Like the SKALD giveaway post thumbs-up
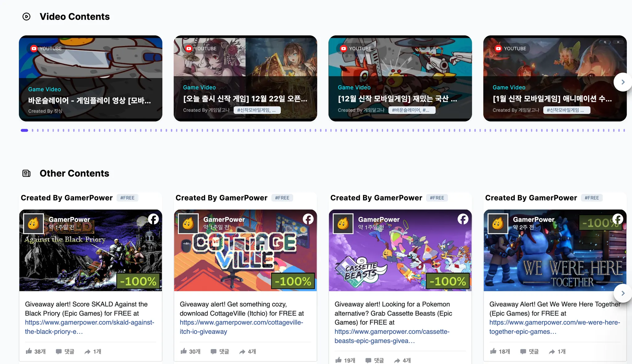This screenshot has width=632, height=364. coord(29,351)
